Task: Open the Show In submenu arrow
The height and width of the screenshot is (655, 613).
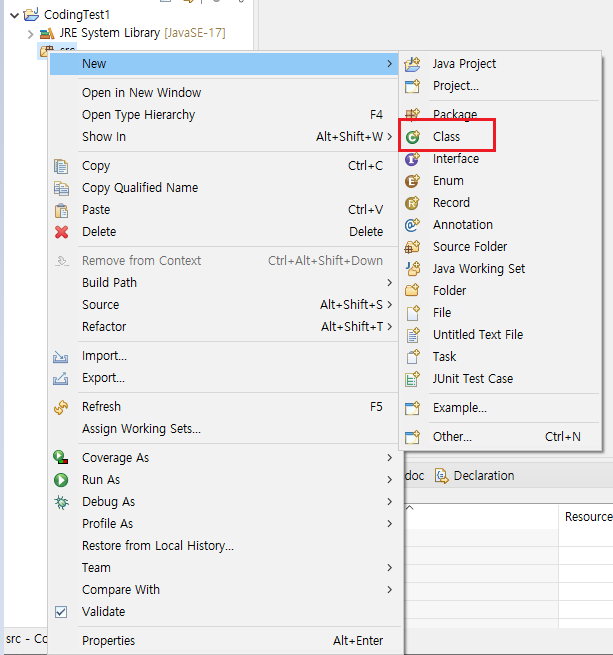Action: [389, 137]
